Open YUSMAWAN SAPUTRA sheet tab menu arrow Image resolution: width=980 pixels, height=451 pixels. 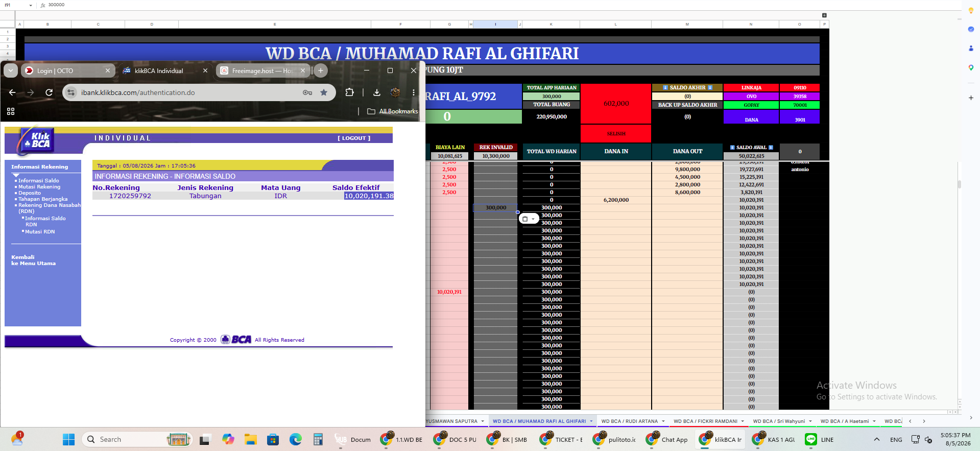tap(483, 421)
